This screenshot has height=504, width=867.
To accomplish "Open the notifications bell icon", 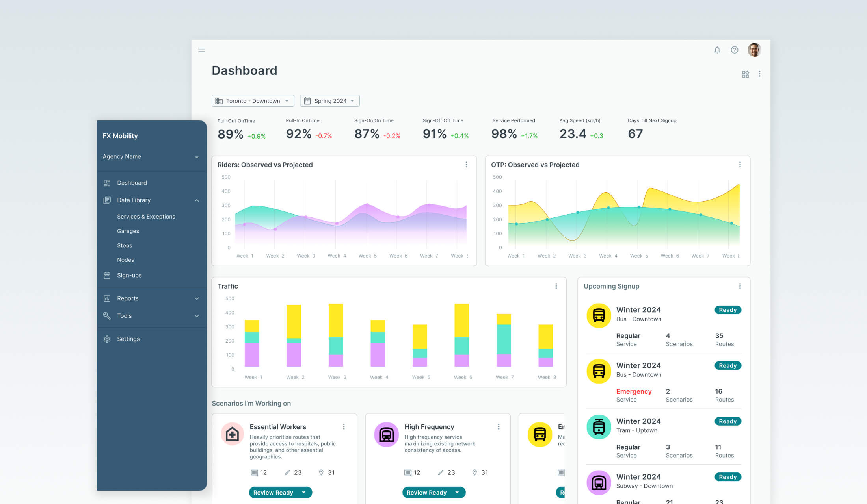I will pyautogui.click(x=717, y=50).
